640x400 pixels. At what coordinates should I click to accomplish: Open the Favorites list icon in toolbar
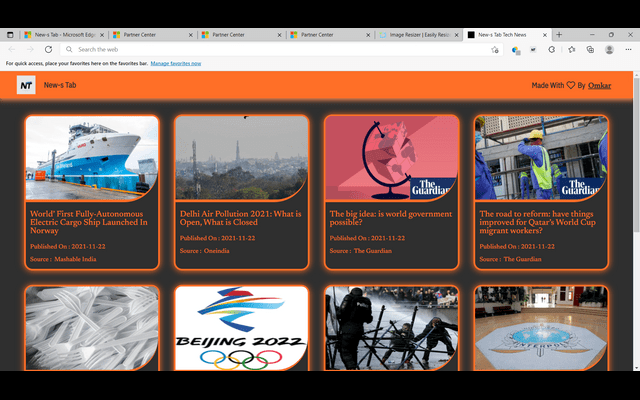(x=571, y=49)
